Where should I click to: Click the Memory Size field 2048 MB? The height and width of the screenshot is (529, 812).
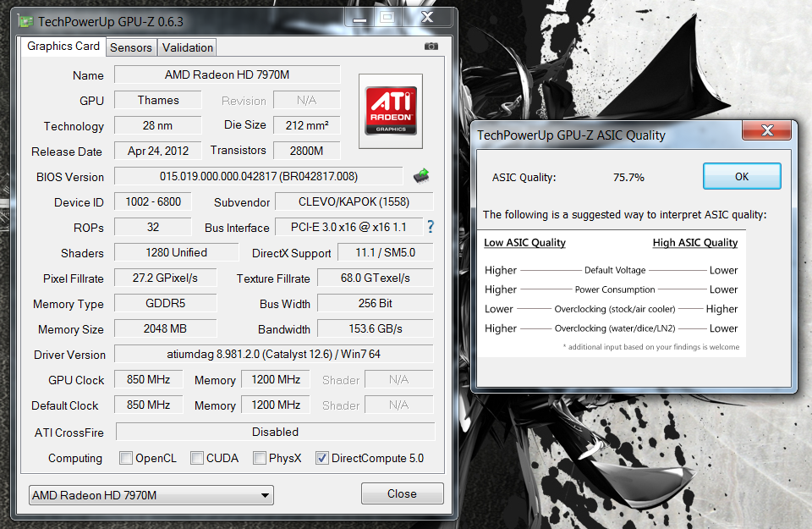[x=165, y=328]
